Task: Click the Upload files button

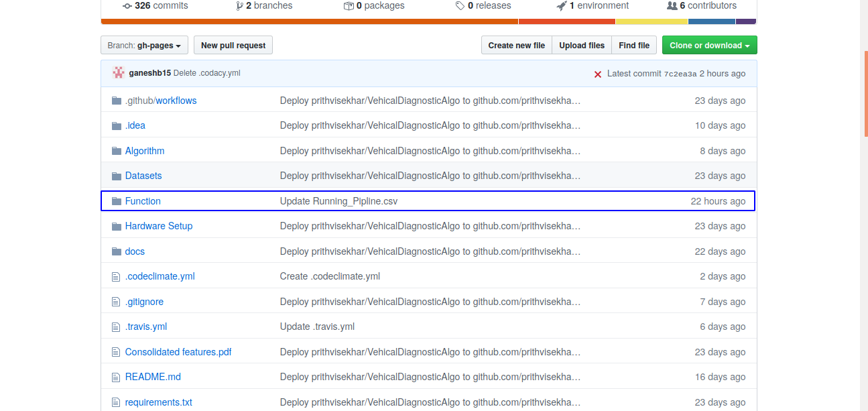Action: click(x=582, y=46)
